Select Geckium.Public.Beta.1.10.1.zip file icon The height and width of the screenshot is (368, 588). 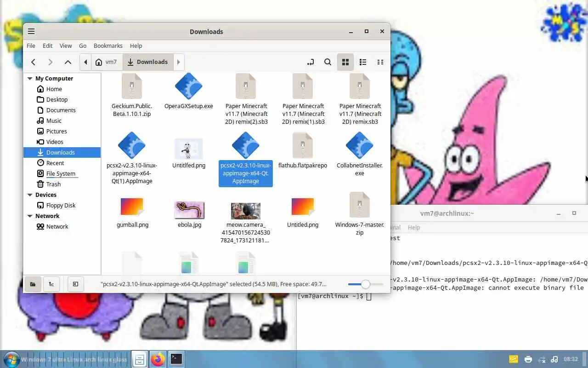pyautogui.click(x=132, y=86)
